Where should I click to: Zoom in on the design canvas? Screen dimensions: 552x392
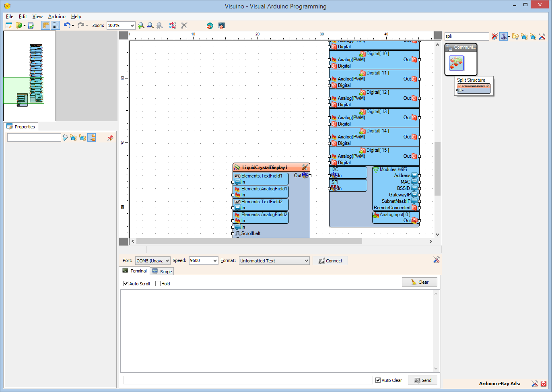pyautogui.click(x=141, y=25)
